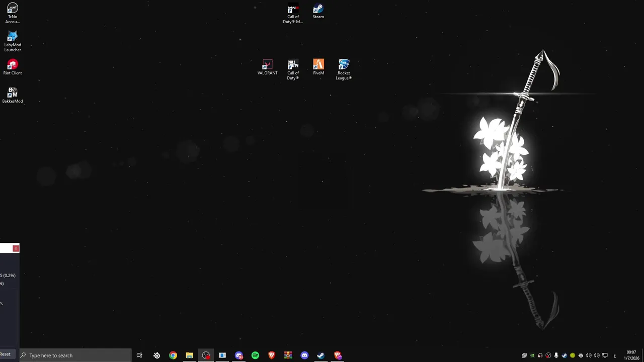Click the OBS icon in the system tray

point(548,355)
